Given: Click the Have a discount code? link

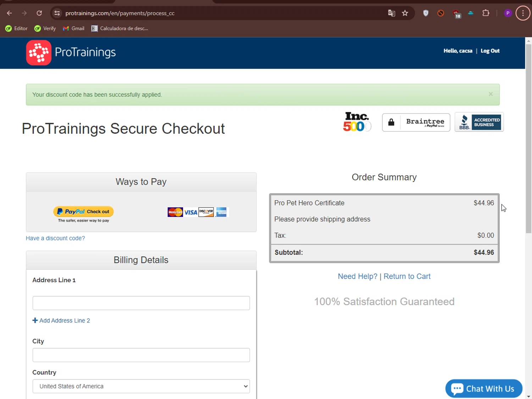Looking at the screenshot, I should (55, 238).
